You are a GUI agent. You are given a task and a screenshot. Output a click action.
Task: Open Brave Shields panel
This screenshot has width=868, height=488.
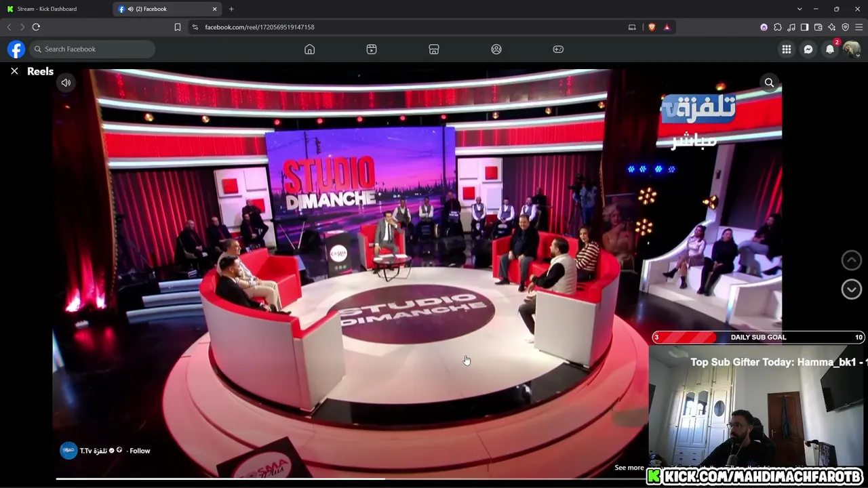(x=652, y=27)
